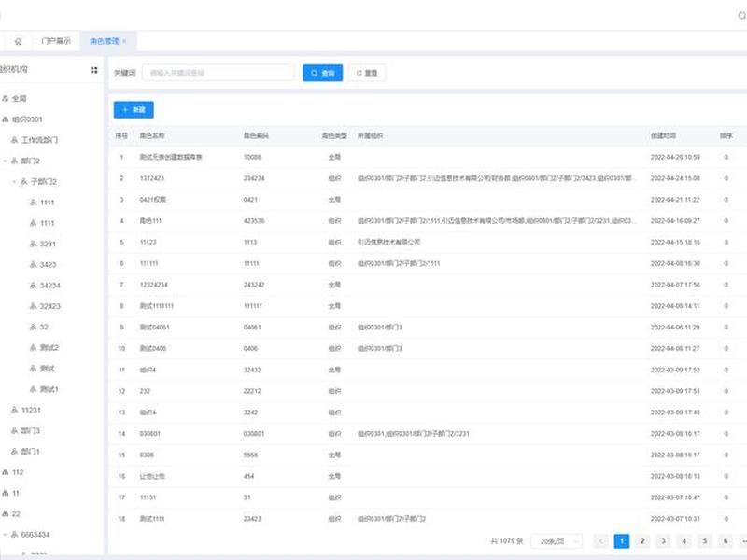
Task: Select 全局 in the organization tree
Action: pos(19,99)
